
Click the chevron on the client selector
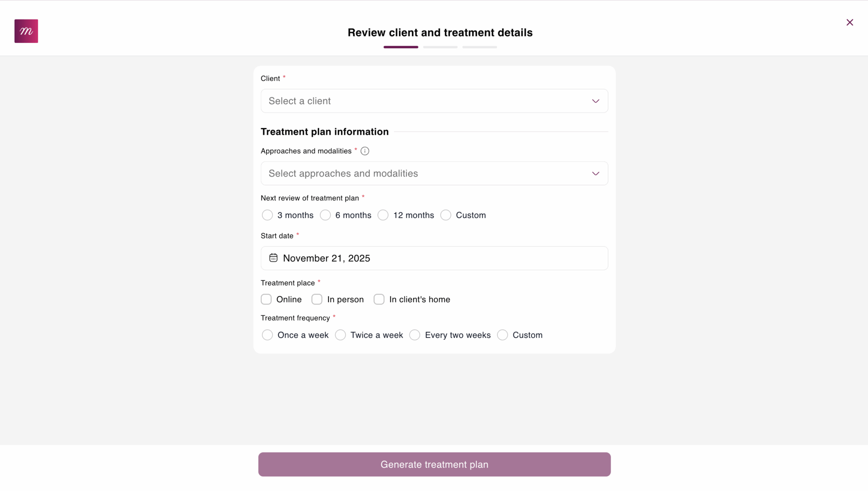pyautogui.click(x=595, y=101)
